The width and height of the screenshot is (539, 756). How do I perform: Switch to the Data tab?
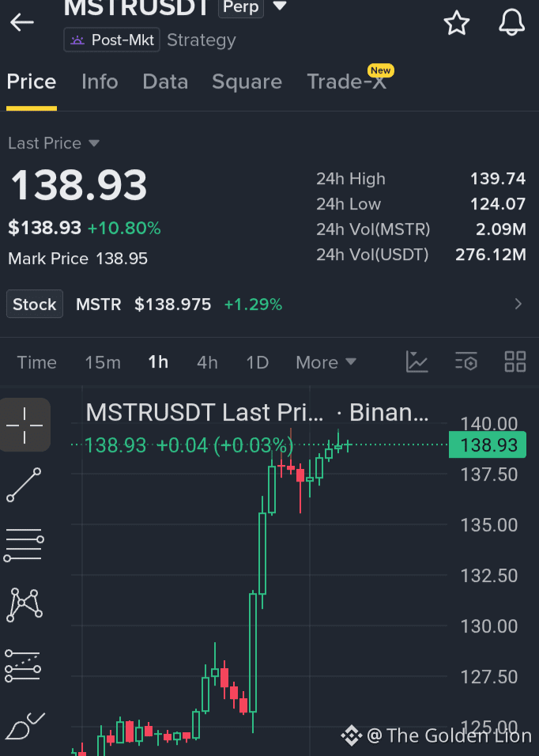(x=165, y=81)
